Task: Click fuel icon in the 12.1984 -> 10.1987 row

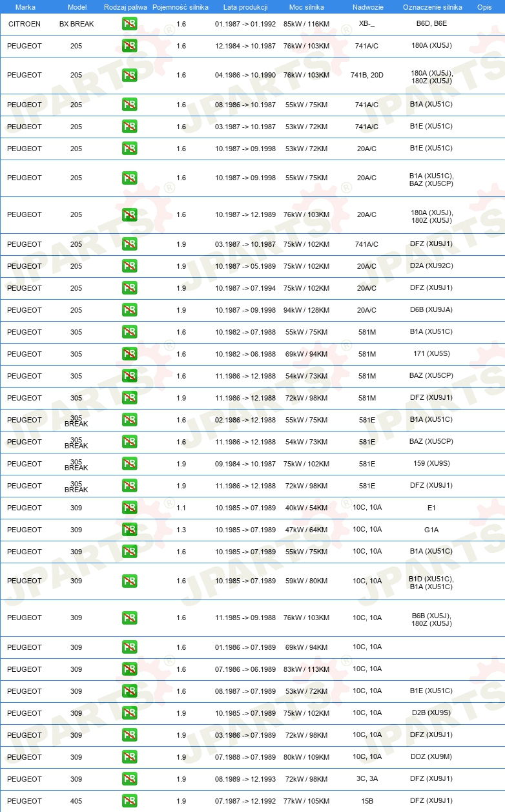Action: 129,47
